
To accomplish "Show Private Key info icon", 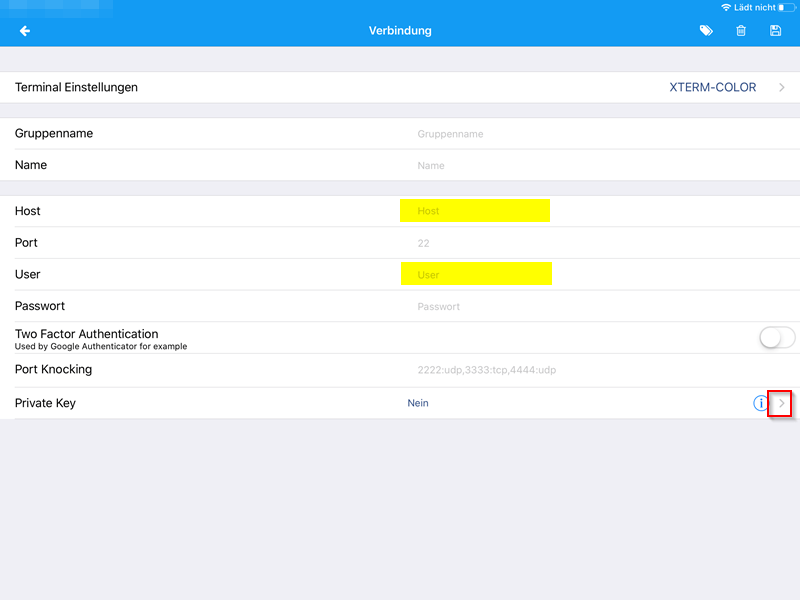I will (760, 404).
